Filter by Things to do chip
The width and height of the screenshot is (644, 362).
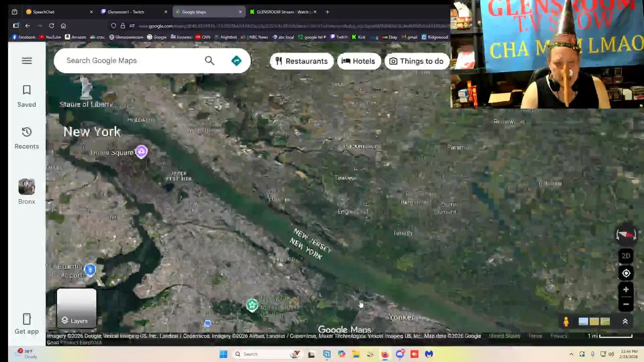[x=417, y=61]
